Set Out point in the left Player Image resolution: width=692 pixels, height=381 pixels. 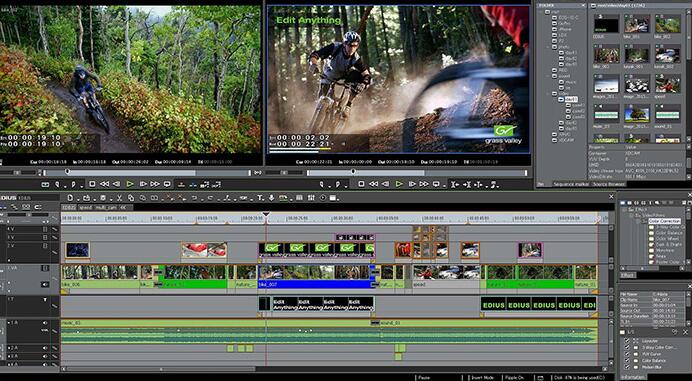[73, 184]
